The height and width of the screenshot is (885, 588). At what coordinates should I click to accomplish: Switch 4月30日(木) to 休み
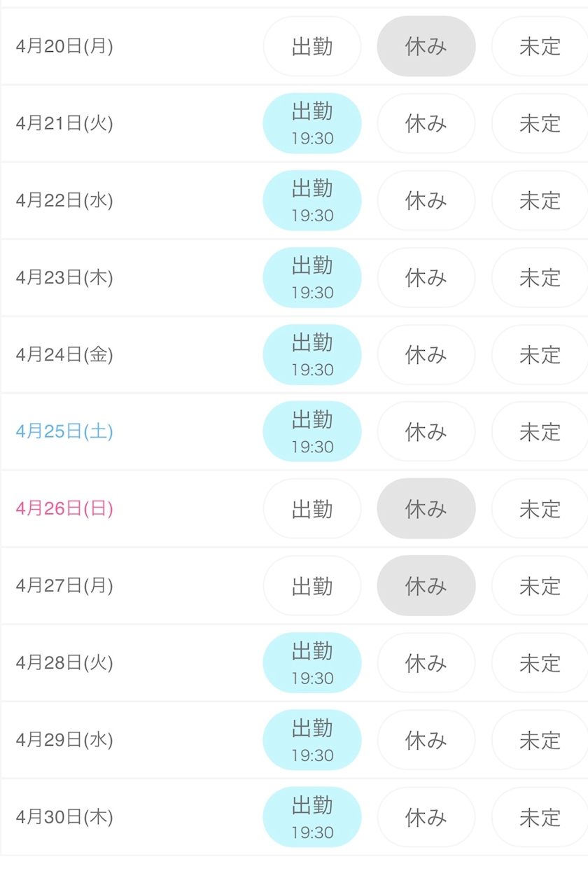(x=426, y=816)
